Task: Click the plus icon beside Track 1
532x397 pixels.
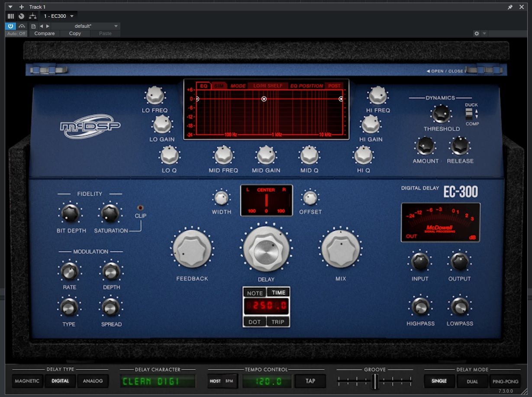Action: point(22,7)
